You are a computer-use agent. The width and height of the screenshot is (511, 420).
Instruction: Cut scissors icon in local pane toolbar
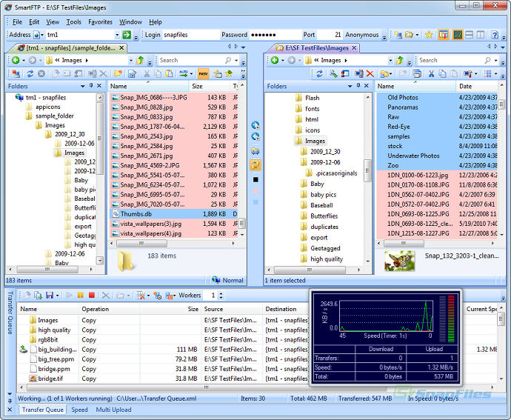(x=431, y=73)
